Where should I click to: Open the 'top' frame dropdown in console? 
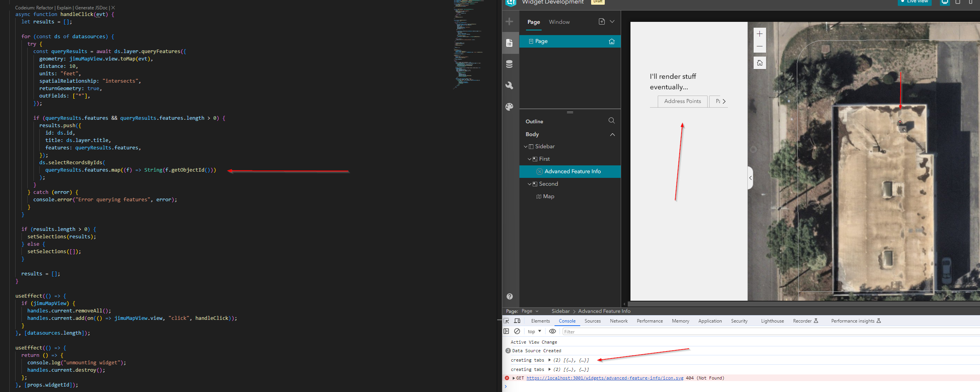pyautogui.click(x=534, y=331)
